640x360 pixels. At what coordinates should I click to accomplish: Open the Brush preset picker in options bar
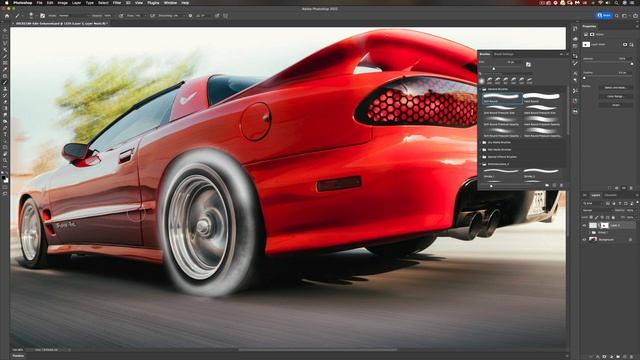click(31, 16)
